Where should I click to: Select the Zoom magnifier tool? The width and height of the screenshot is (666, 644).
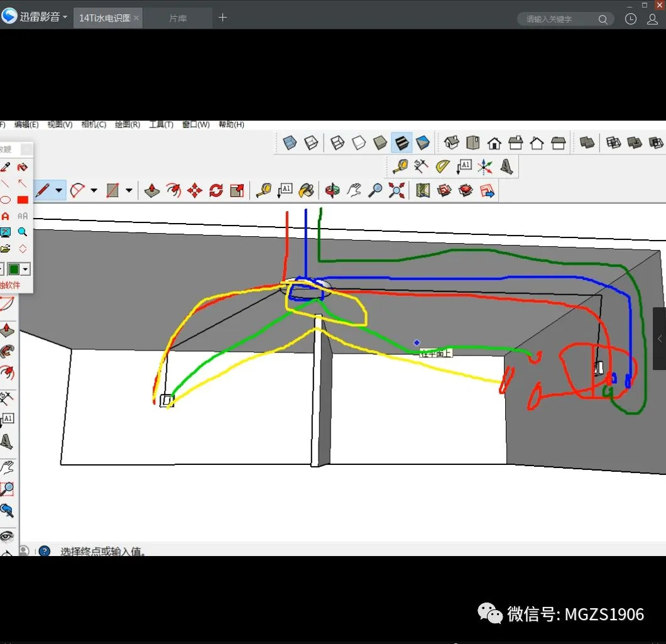click(x=374, y=190)
